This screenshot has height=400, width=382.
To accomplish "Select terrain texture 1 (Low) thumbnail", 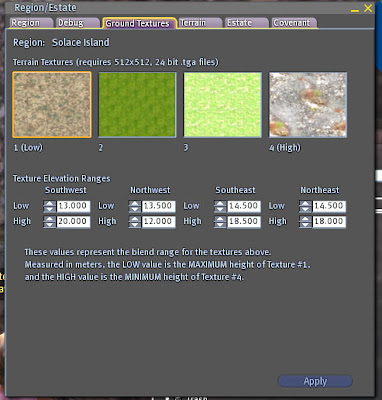I will coord(52,105).
